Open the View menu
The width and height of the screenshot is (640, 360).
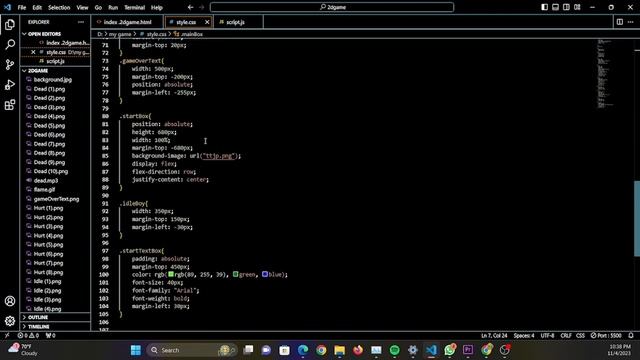(x=82, y=7)
